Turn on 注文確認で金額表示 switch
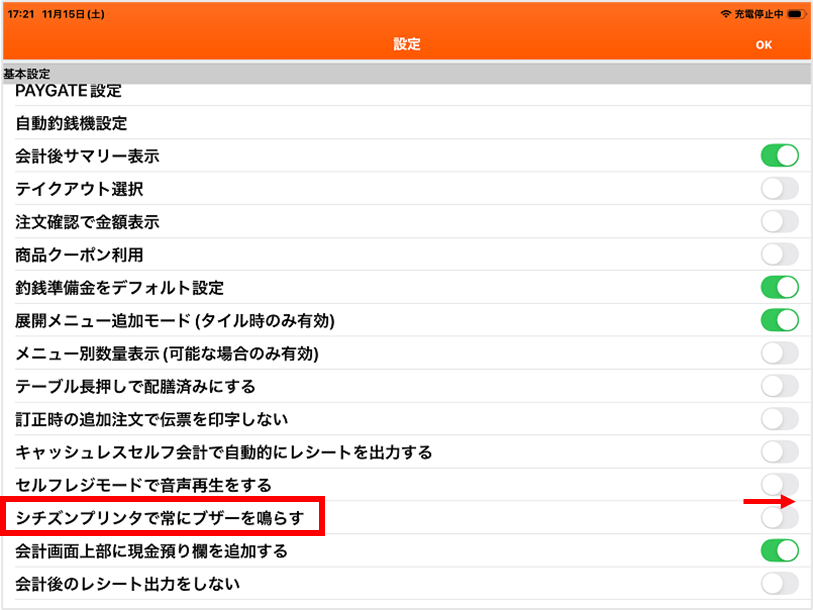This screenshot has width=813, height=610. coord(779,221)
